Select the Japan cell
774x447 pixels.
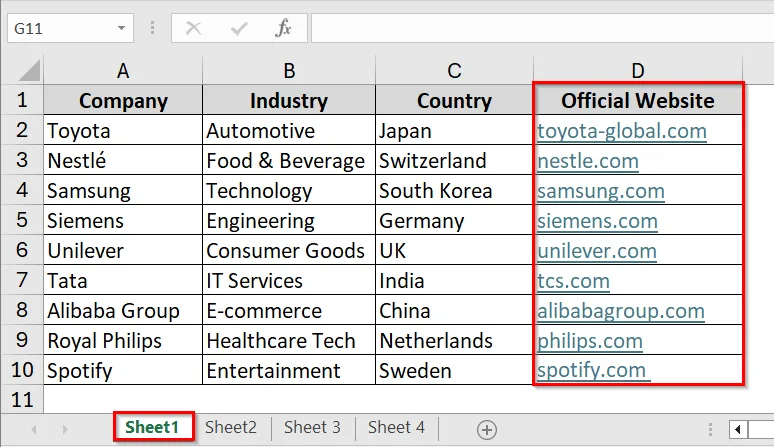454,130
